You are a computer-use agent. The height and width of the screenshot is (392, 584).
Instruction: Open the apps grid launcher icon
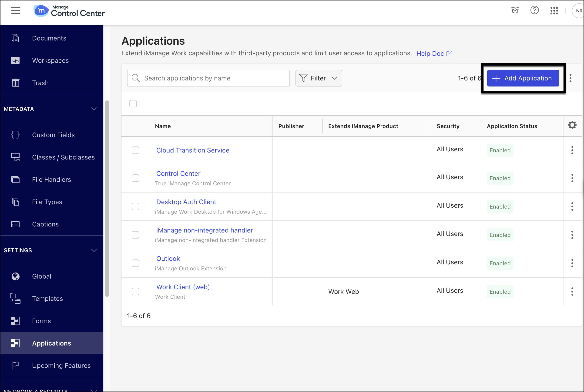pos(554,10)
